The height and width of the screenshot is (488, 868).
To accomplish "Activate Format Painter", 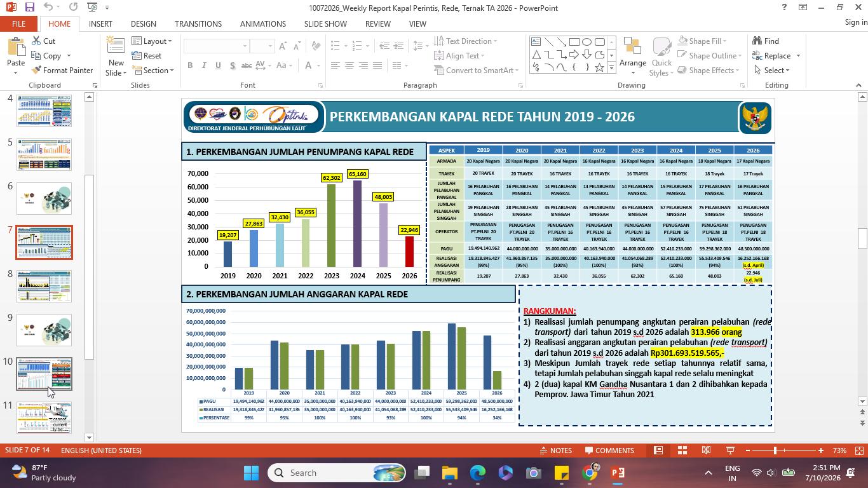I will (x=62, y=70).
